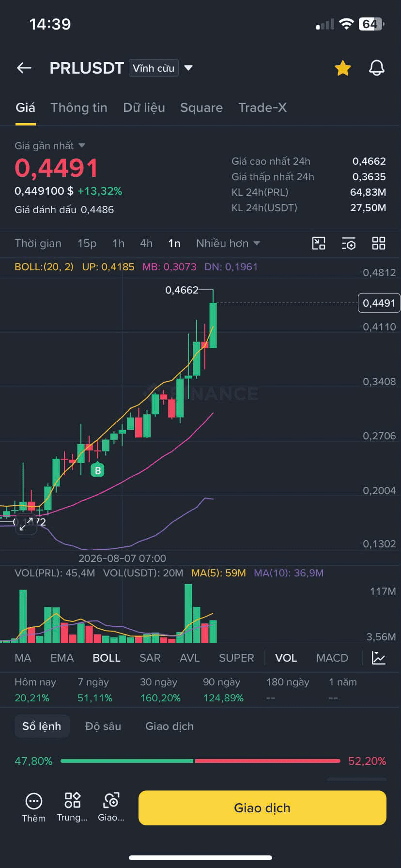Tap the 7 ngày 51,11% change
The image size is (401, 868).
[x=95, y=690]
